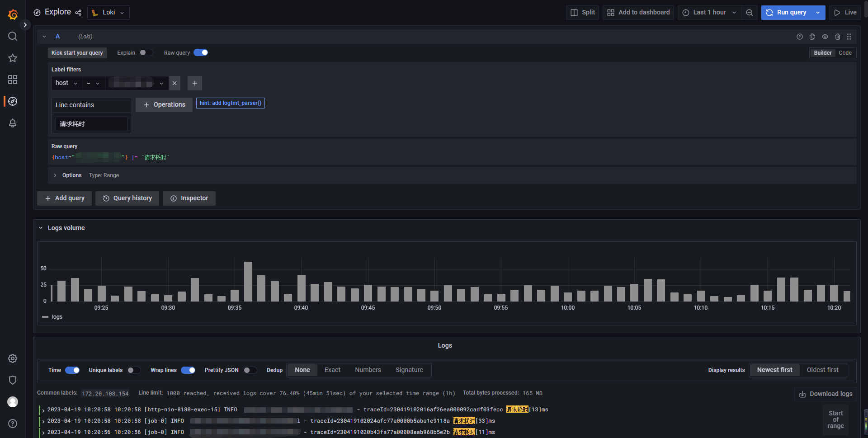Open Alerting bell icon
The height and width of the screenshot is (438, 868).
click(x=13, y=123)
